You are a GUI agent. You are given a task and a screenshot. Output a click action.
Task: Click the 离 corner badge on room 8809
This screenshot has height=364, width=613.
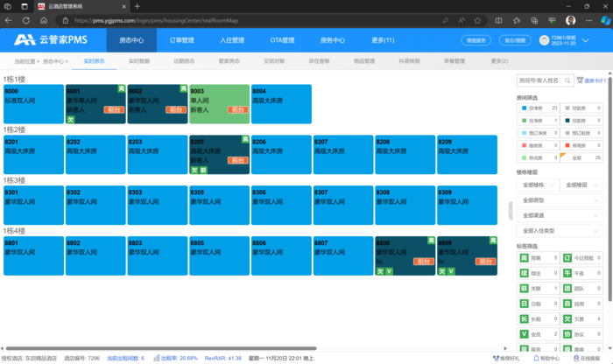[493, 241]
